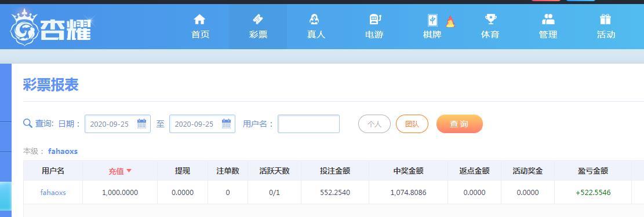Screen dimensions: 644x217
Task: Select 团队 report mode
Action: pyautogui.click(x=412, y=124)
